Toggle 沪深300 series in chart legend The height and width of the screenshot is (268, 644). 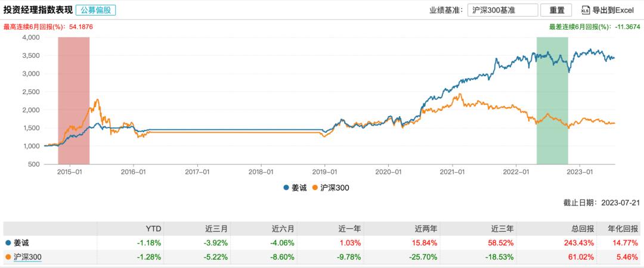click(329, 188)
